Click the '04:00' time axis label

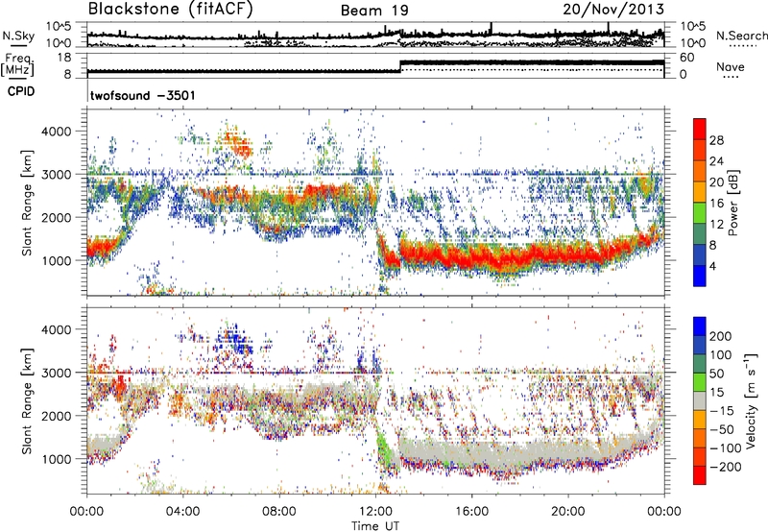pos(182,512)
